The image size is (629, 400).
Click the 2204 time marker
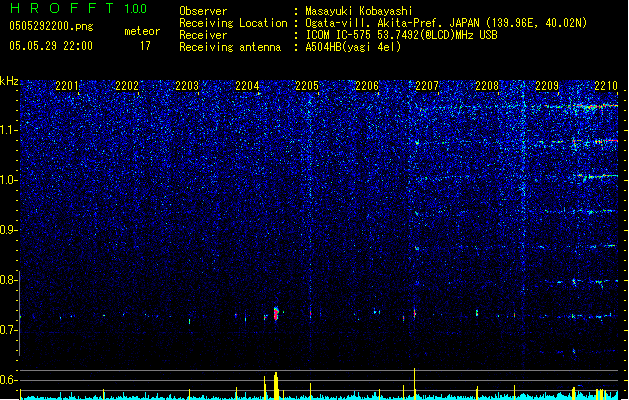pyautogui.click(x=247, y=86)
